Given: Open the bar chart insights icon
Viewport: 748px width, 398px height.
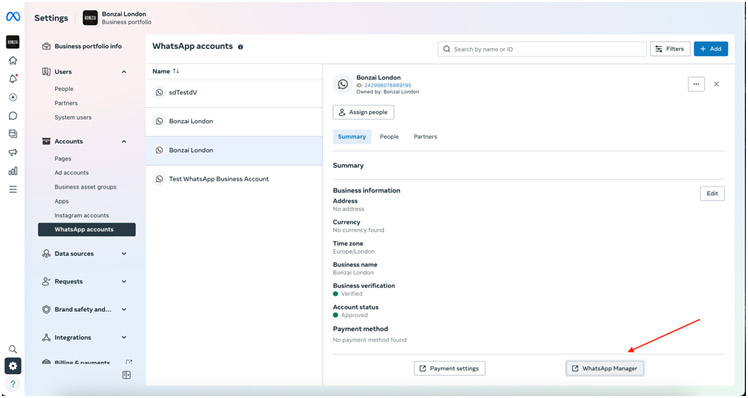Looking at the screenshot, I should click(13, 171).
